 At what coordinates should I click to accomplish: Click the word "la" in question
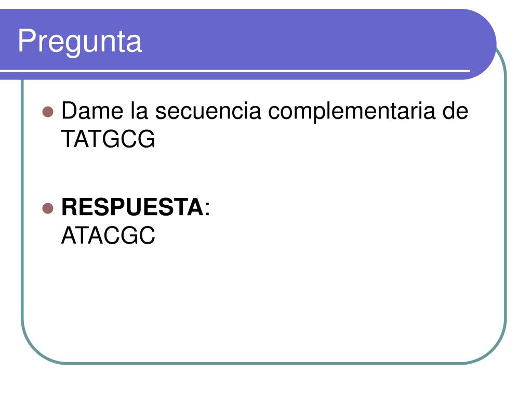(x=139, y=111)
